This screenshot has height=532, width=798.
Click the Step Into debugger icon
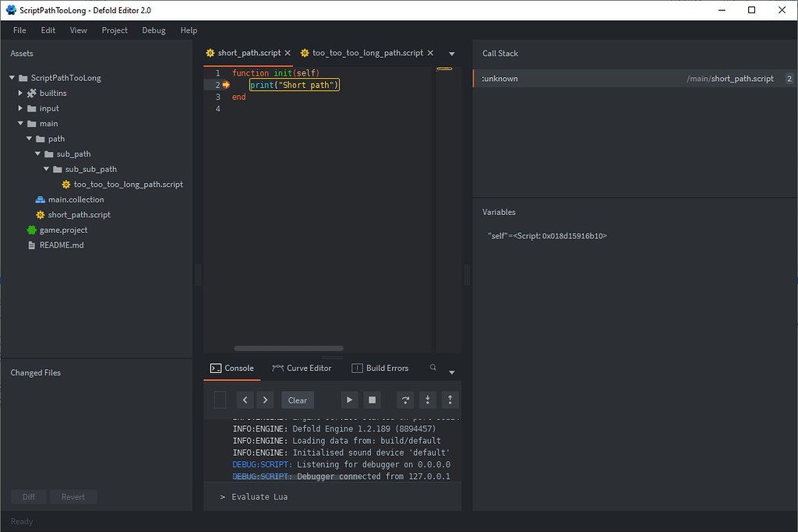point(427,400)
